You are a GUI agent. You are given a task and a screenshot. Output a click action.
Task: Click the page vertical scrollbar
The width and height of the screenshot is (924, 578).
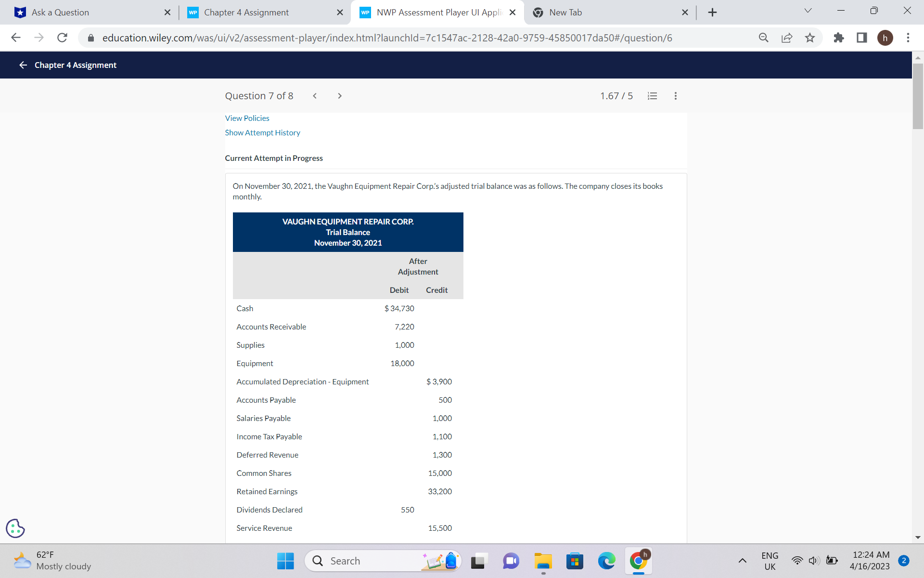click(917, 96)
